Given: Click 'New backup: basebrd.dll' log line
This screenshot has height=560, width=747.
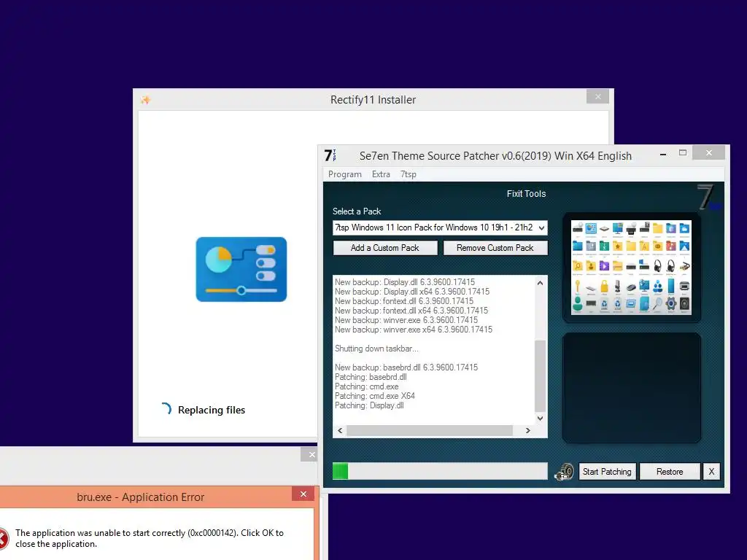Looking at the screenshot, I should point(406,367).
